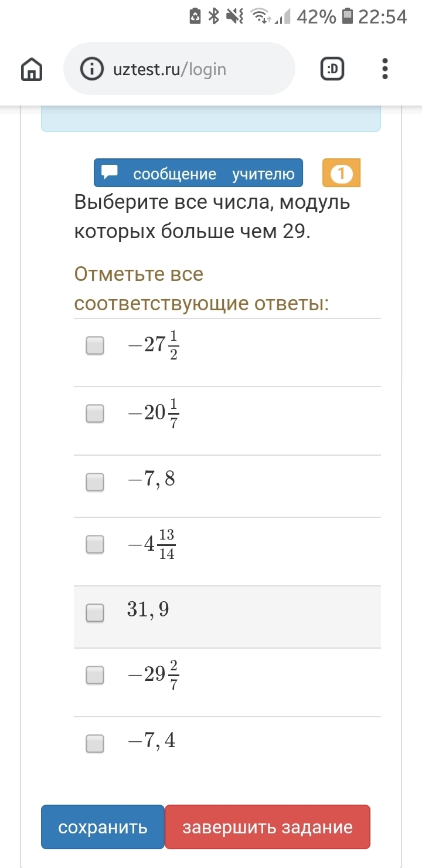Open the tab switcher icon
Viewport: 422px width, 868px height.
(x=332, y=70)
